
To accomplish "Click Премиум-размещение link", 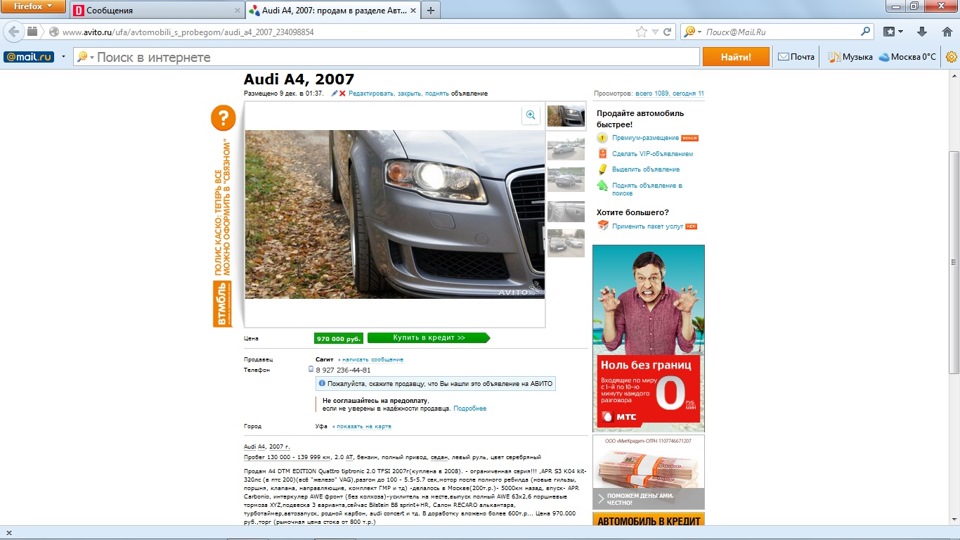I will click(645, 138).
